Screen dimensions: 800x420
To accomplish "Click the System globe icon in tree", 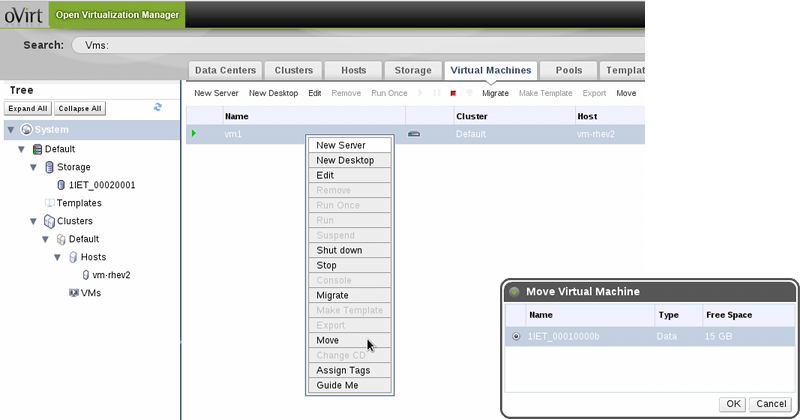I will point(26,130).
